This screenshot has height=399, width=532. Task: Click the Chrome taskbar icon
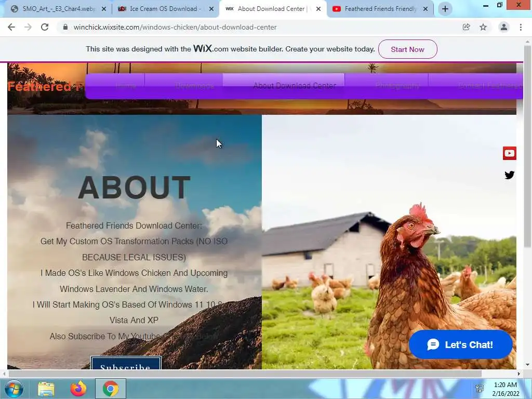[110, 389]
